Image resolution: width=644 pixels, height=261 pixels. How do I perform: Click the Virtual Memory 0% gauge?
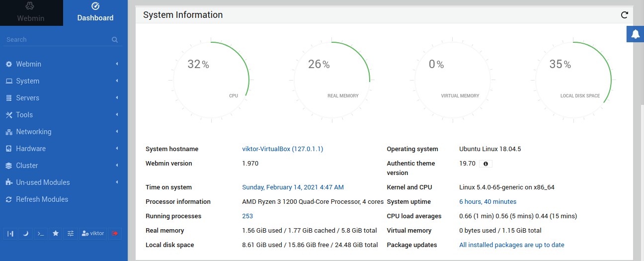453,80
